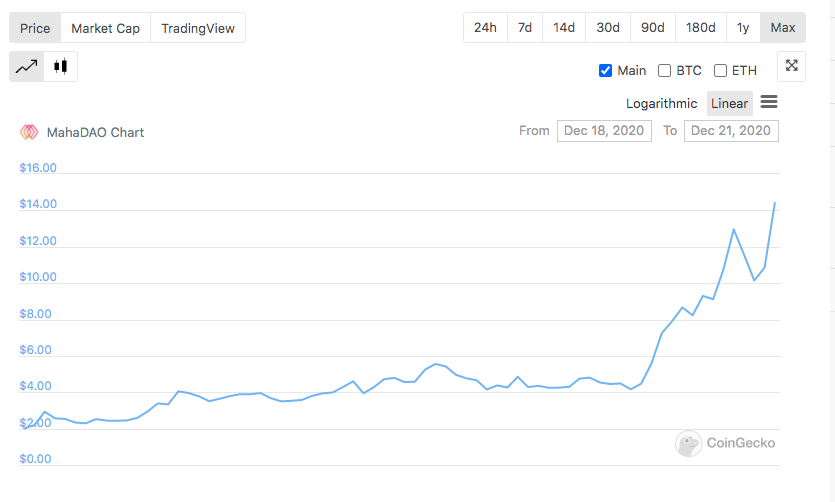This screenshot has height=502, width=835.
Task: Switch to the Market Cap tab
Action: point(105,28)
